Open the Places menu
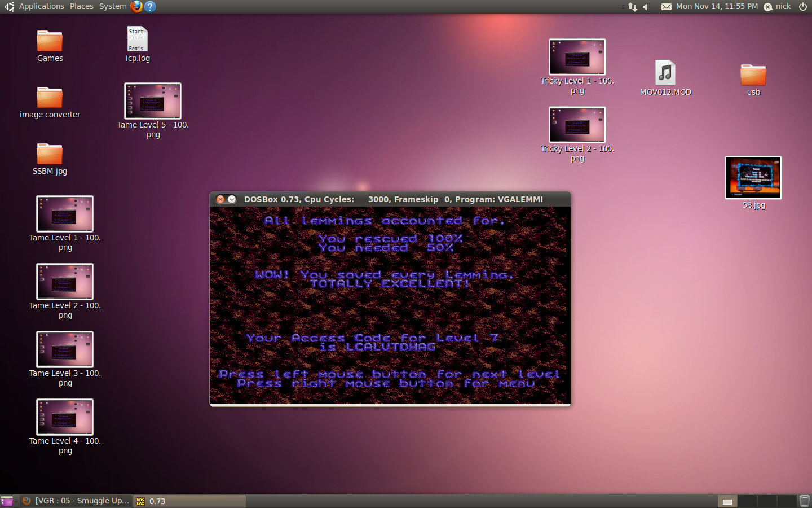This screenshot has height=508, width=812. (82, 6)
